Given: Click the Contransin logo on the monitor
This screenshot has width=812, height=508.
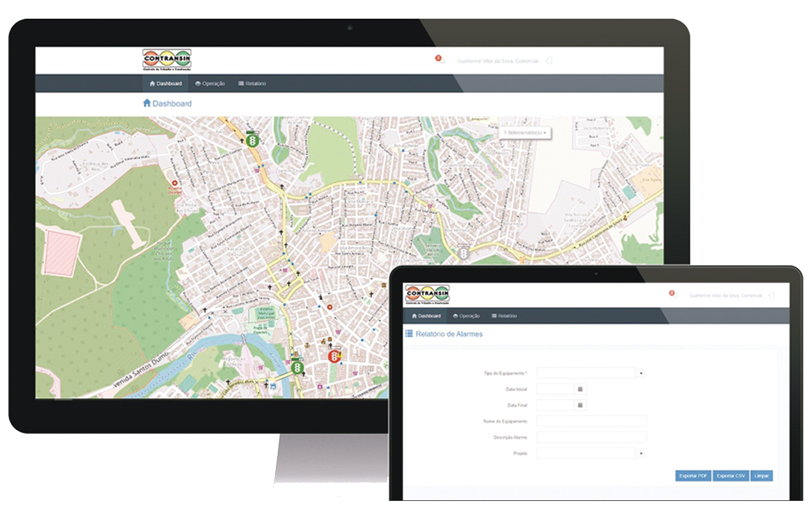Looking at the screenshot, I should click(x=167, y=60).
